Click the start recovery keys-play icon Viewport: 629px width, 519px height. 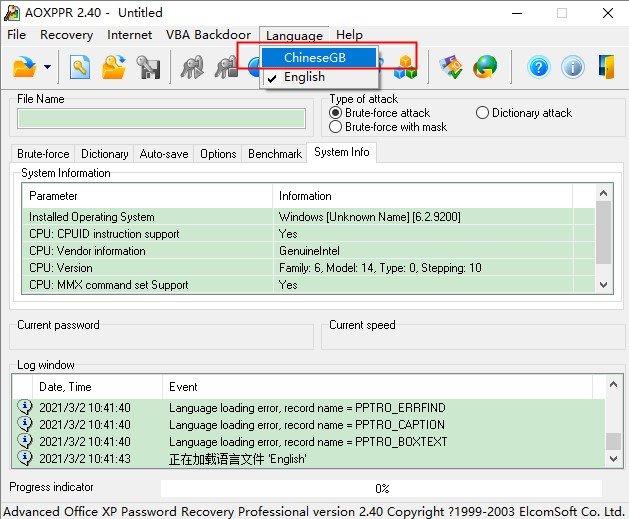192,67
